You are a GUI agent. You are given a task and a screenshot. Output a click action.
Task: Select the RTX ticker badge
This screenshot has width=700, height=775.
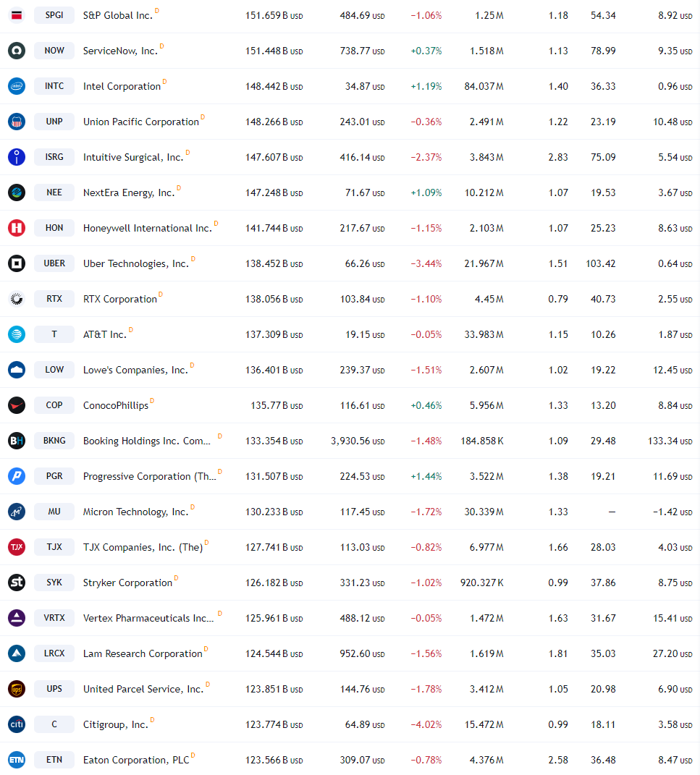coord(54,299)
